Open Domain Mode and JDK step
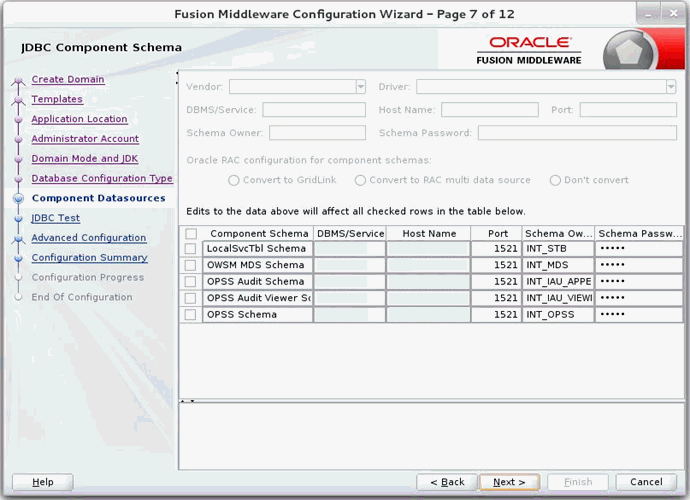 pyautogui.click(x=84, y=159)
